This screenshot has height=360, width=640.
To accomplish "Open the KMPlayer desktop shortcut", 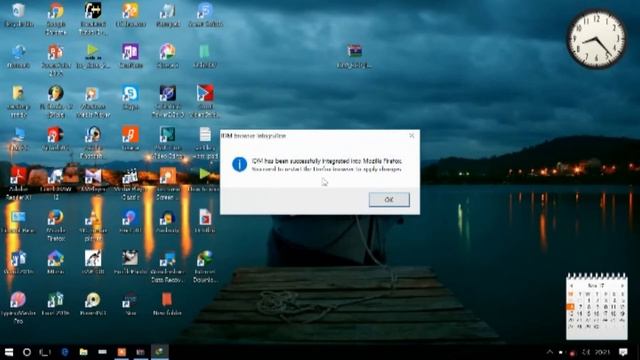I will click(x=93, y=180).
